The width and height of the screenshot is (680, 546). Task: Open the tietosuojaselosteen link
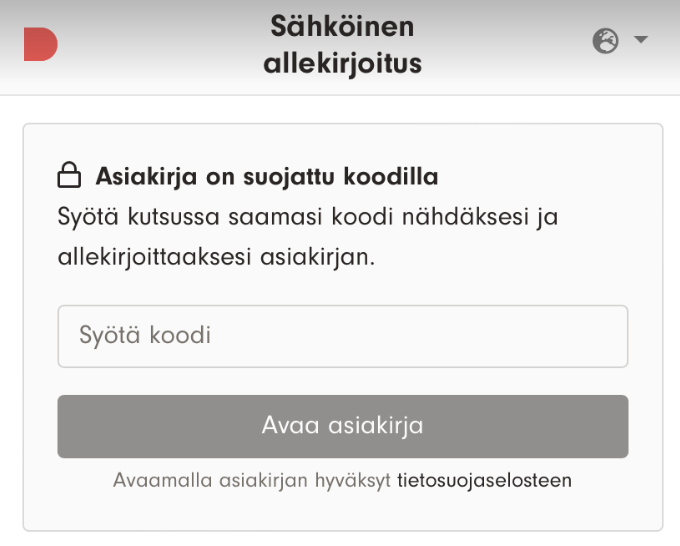484,480
